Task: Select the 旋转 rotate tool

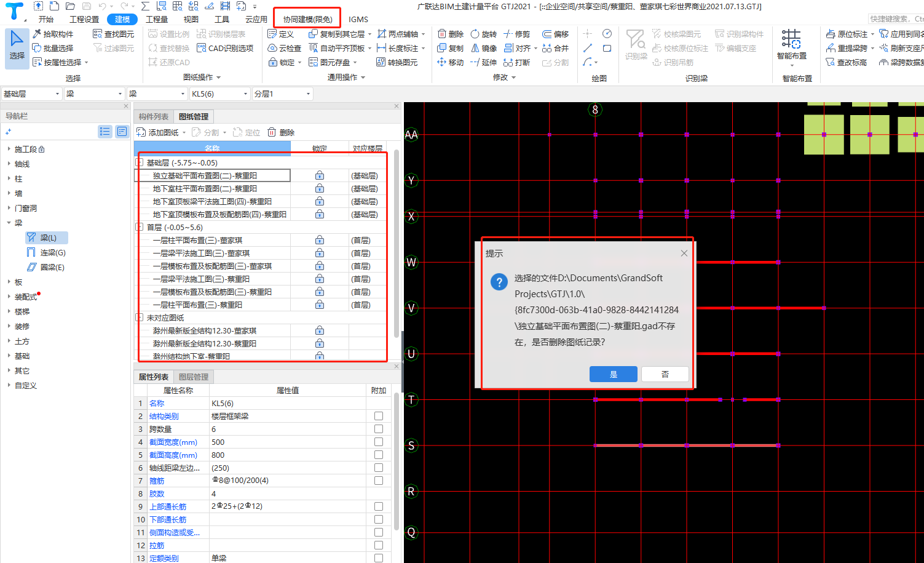Action: 483,34
